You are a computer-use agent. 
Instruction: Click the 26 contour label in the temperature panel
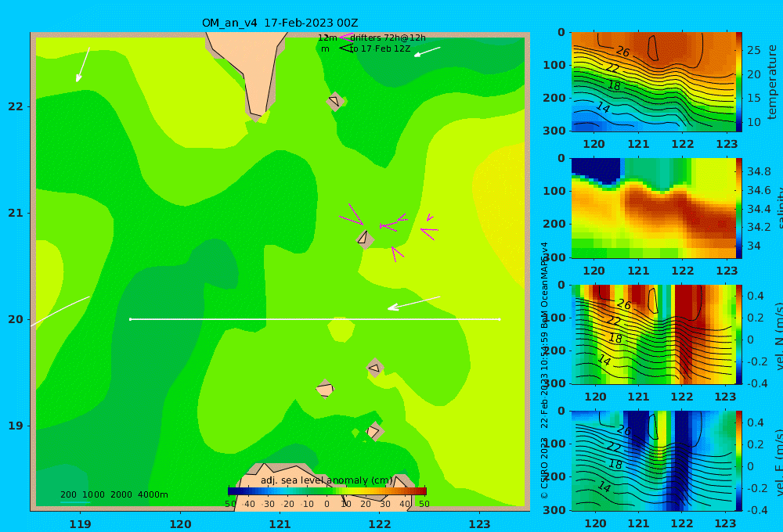(x=623, y=52)
